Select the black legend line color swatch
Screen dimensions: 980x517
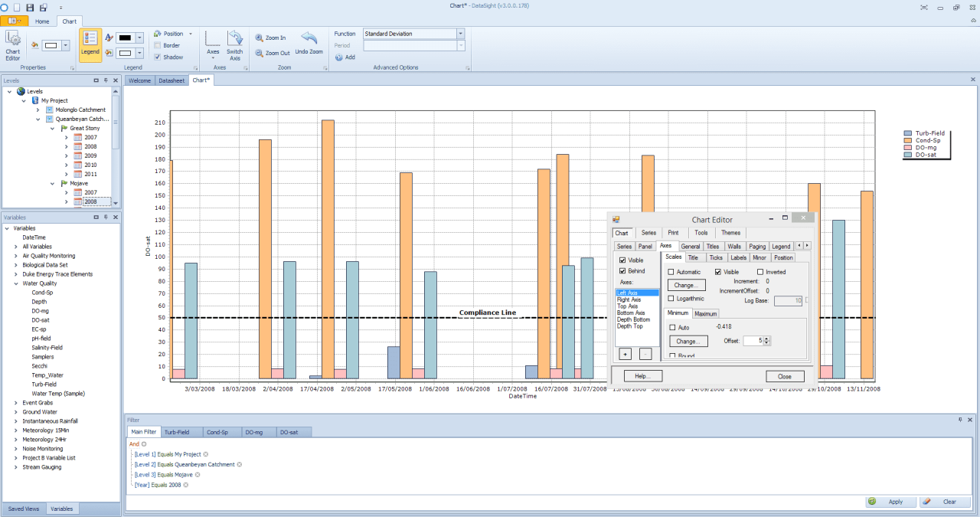tap(123, 36)
